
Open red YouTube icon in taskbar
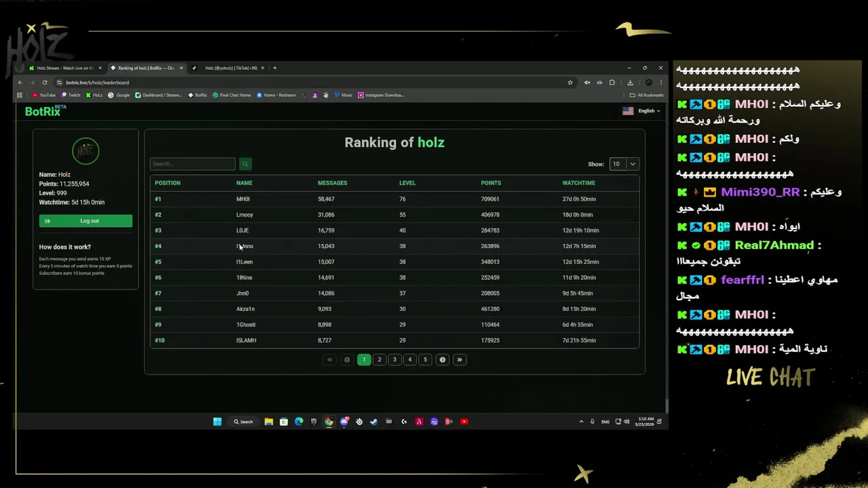click(x=464, y=422)
